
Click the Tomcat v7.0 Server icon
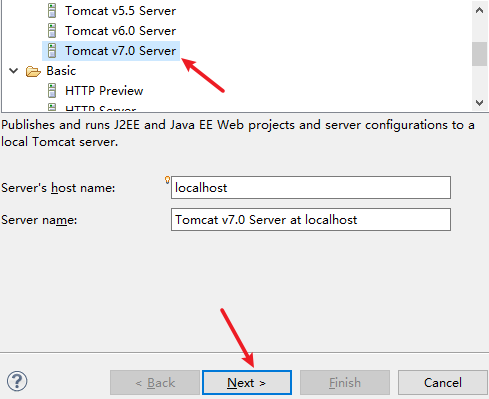[52, 51]
